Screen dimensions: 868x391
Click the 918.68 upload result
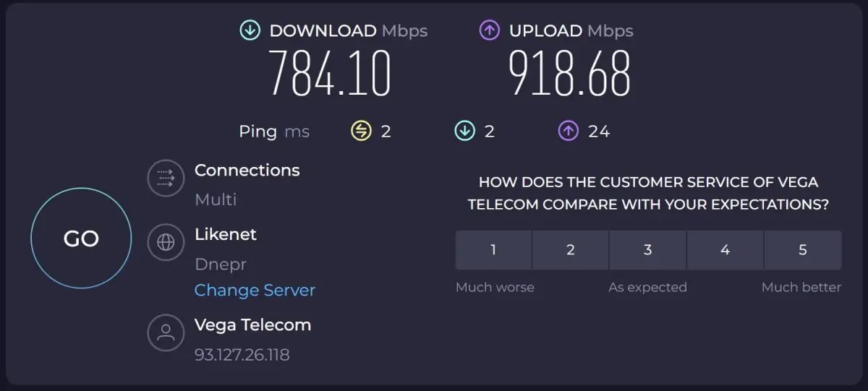tap(569, 73)
